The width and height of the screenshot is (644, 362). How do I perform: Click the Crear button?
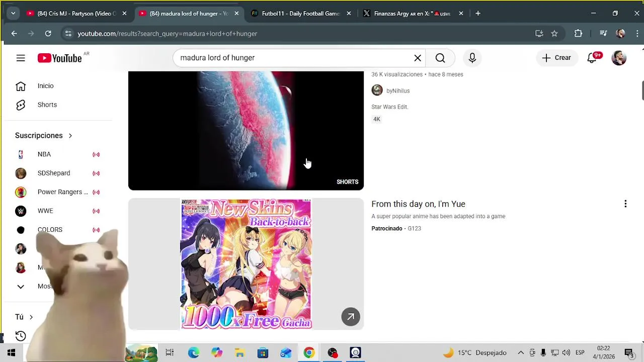pyautogui.click(x=556, y=58)
